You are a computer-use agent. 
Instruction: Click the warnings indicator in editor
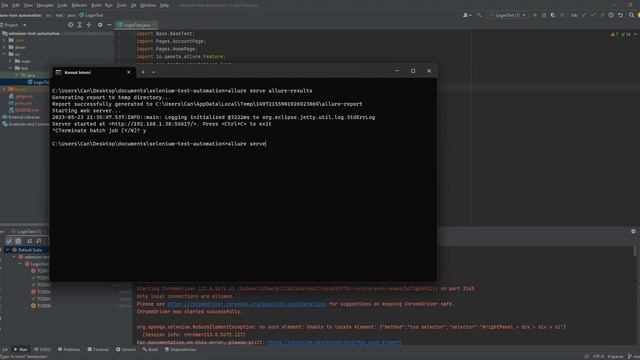[614, 34]
